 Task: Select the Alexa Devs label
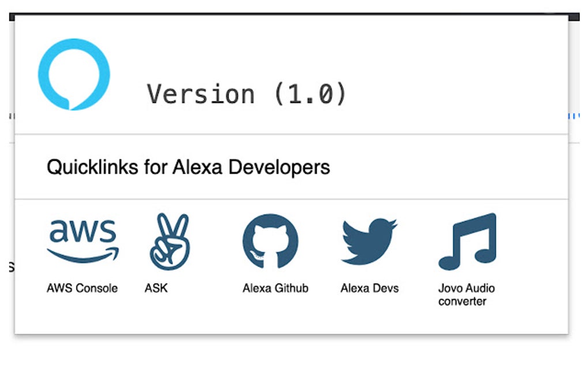click(369, 288)
